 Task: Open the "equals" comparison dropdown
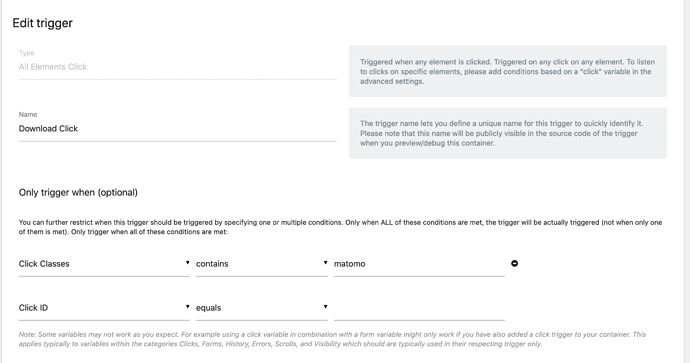(x=261, y=308)
